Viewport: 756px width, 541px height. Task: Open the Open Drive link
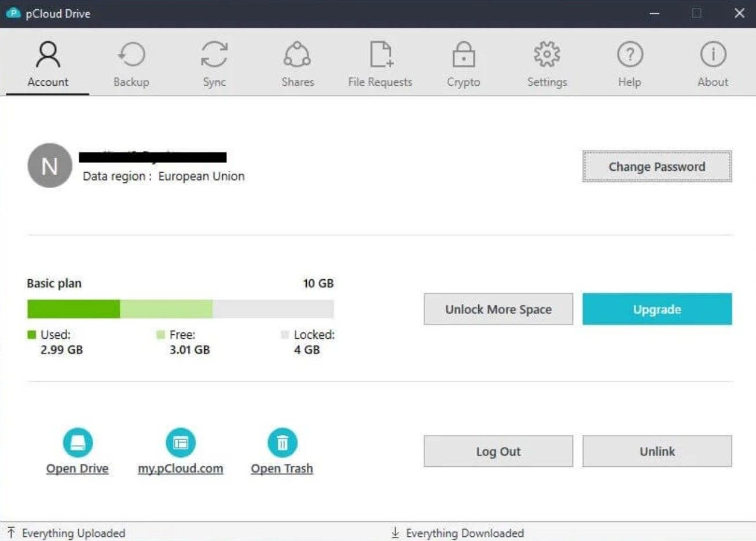tap(78, 469)
